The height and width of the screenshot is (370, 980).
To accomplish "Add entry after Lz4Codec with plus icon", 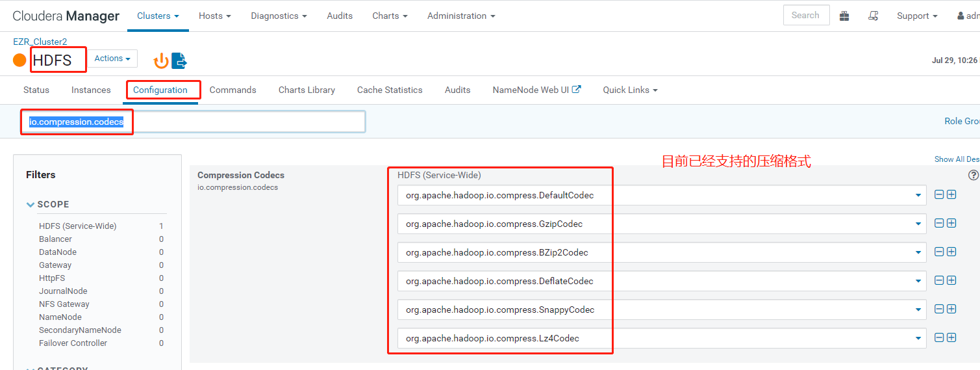I will (951, 337).
